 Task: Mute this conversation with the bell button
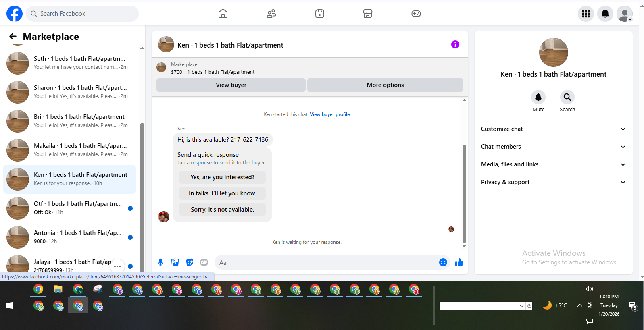click(x=538, y=97)
